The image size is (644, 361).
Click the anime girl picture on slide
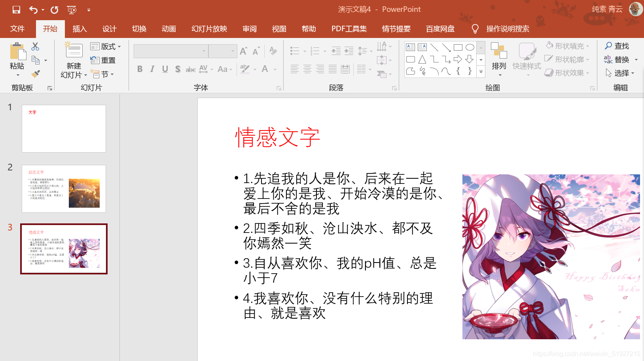point(551,257)
